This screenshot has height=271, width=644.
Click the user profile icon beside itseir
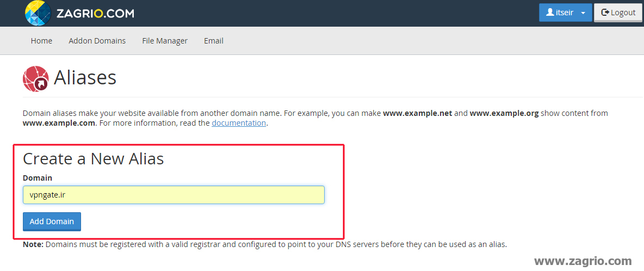tap(550, 13)
